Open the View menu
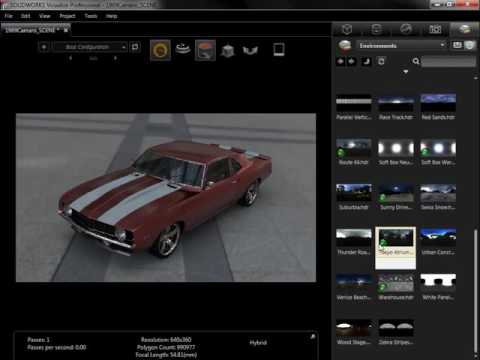Screen dimensions: 480x360 [44, 16]
